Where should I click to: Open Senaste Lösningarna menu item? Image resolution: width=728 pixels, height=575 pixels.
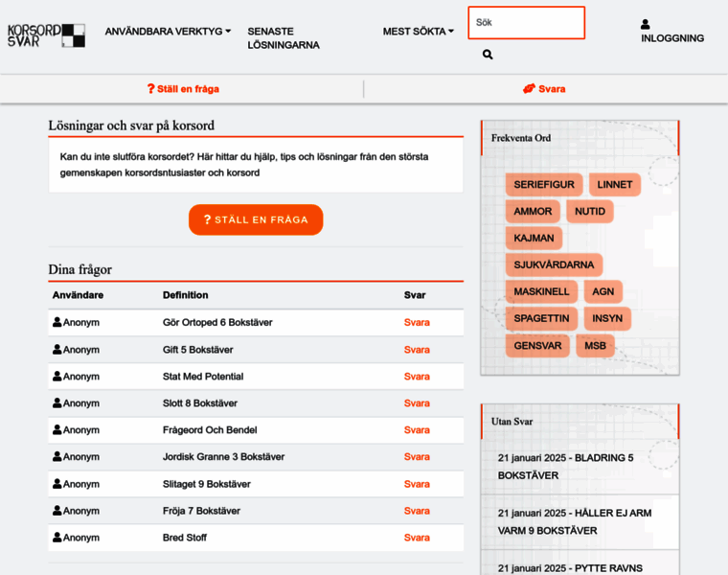(283, 38)
